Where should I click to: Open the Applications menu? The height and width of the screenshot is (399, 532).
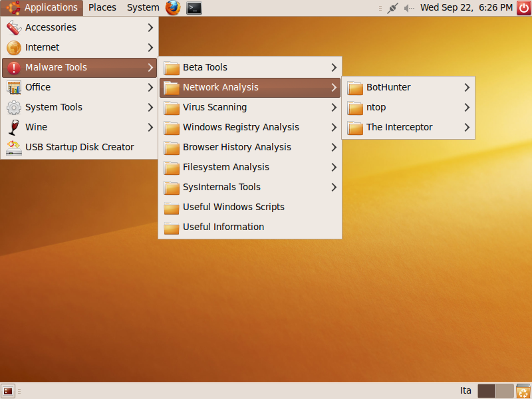(42, 7)
